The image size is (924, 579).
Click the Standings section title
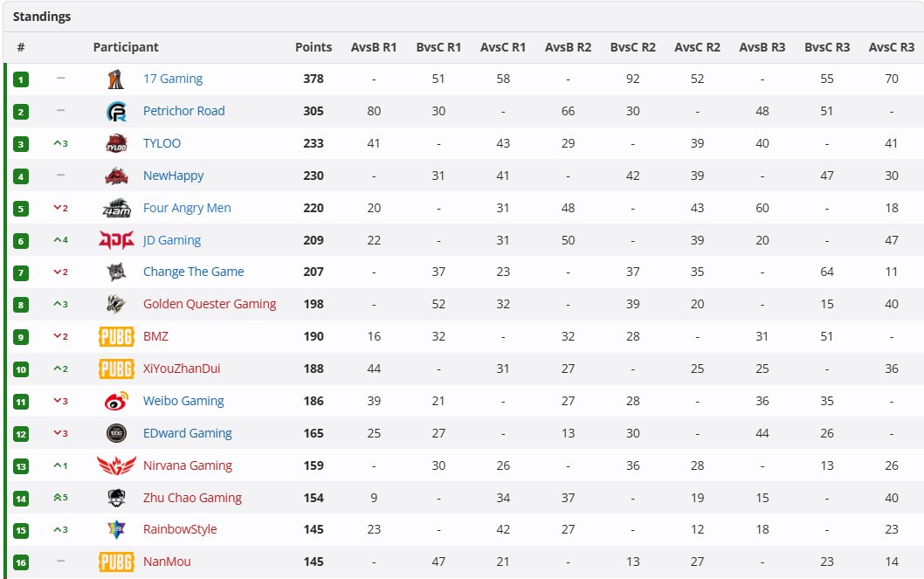[x=42, y=17]
